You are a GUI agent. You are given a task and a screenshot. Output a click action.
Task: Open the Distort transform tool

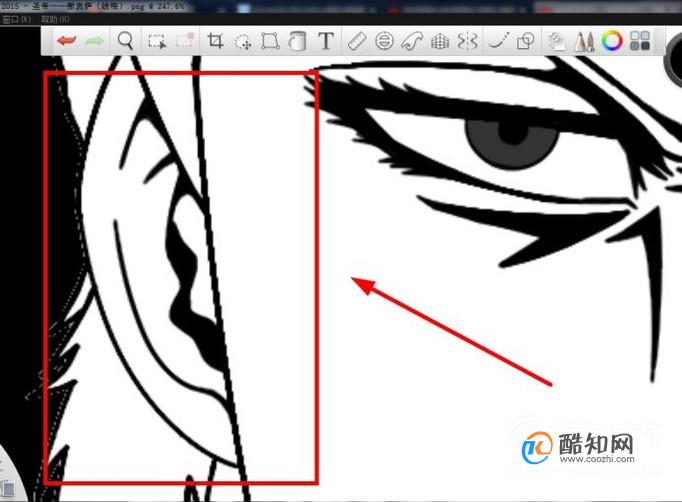(x=270, y=41)
